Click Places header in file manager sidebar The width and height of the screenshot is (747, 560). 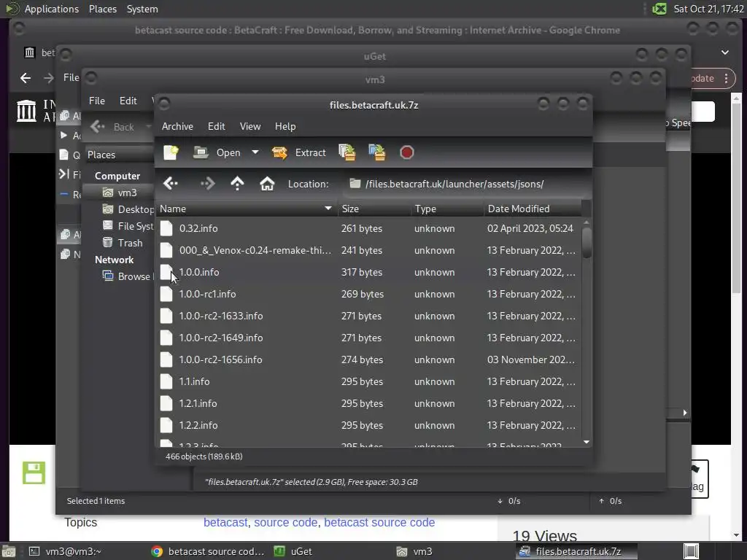[101, 155]
